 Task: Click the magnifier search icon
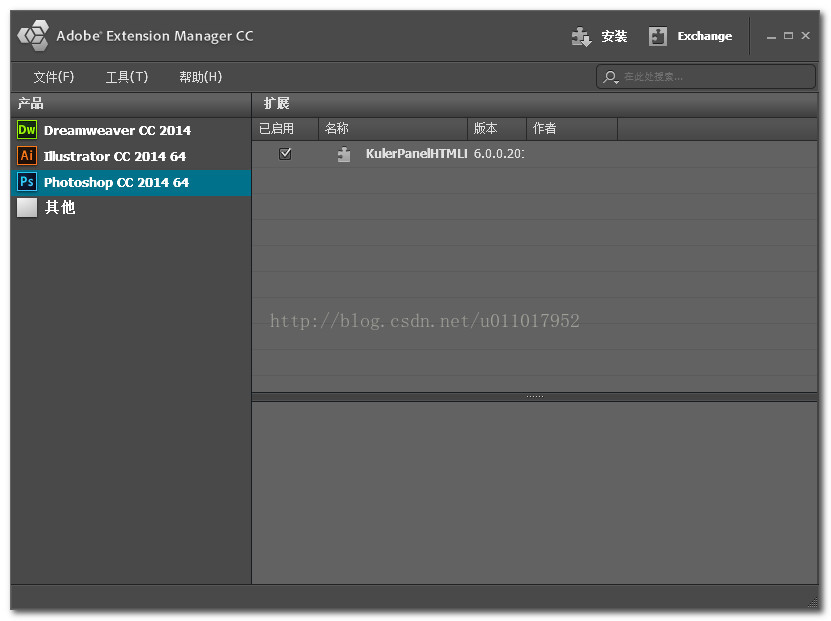[611, 77]
